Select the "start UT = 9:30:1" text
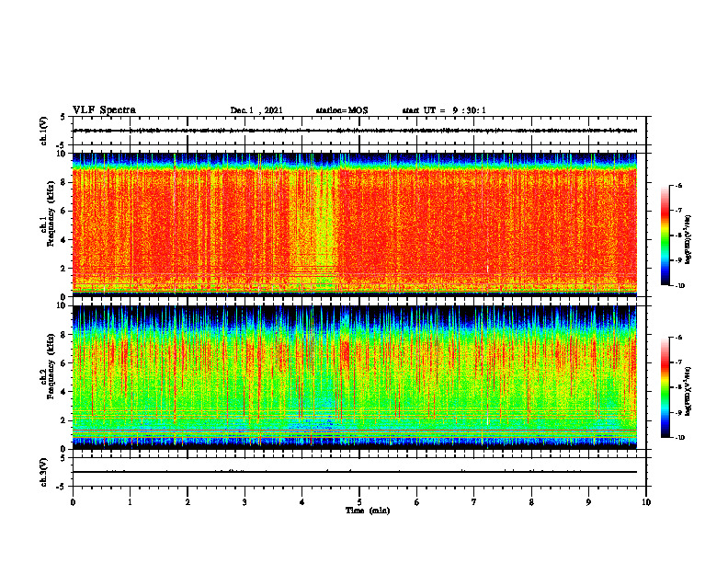The height and width of the screenshot is (563, 728). pos(444,110)
